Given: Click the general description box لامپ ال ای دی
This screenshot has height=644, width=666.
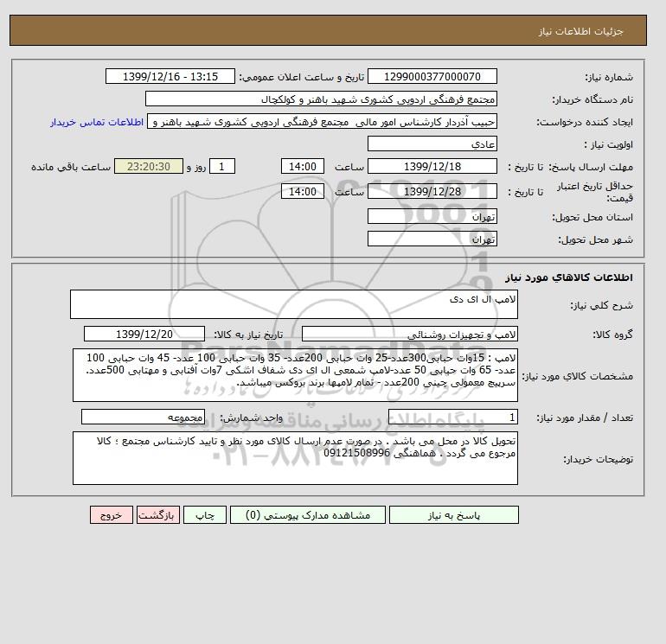Looking at the screenshot, I should [x=294, y=304].
